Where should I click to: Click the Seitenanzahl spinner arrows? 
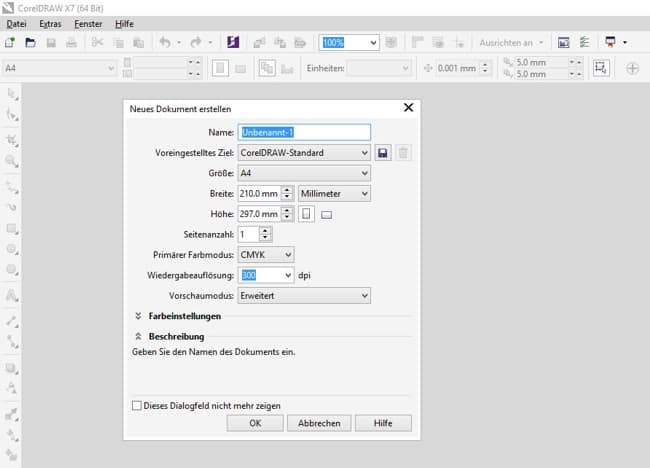tap(265, 234)
